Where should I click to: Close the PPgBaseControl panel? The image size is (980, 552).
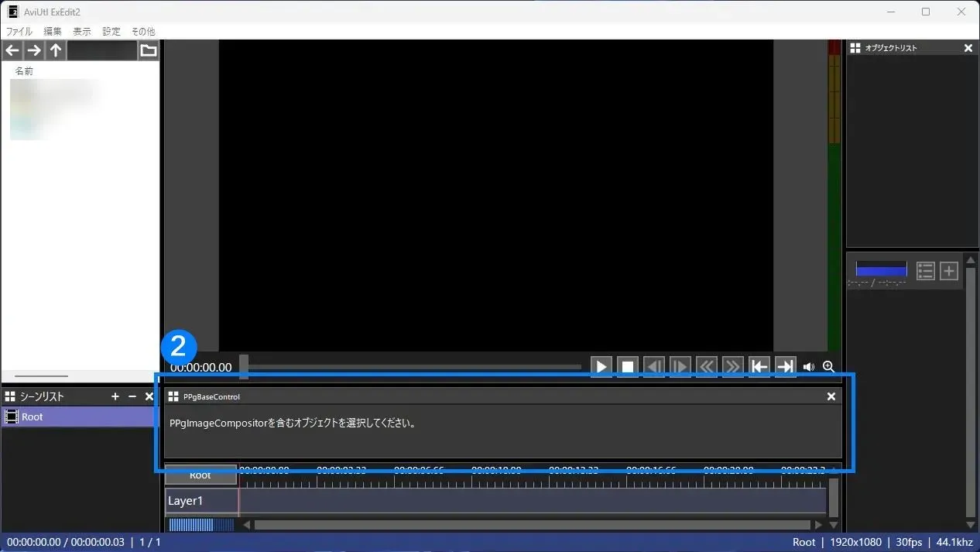(x=831, y=396)
